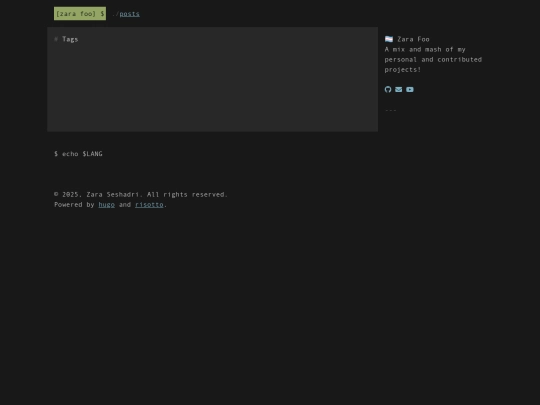
Task: Click the [zara foo] $ logo
Action: (x=80, y=13)
